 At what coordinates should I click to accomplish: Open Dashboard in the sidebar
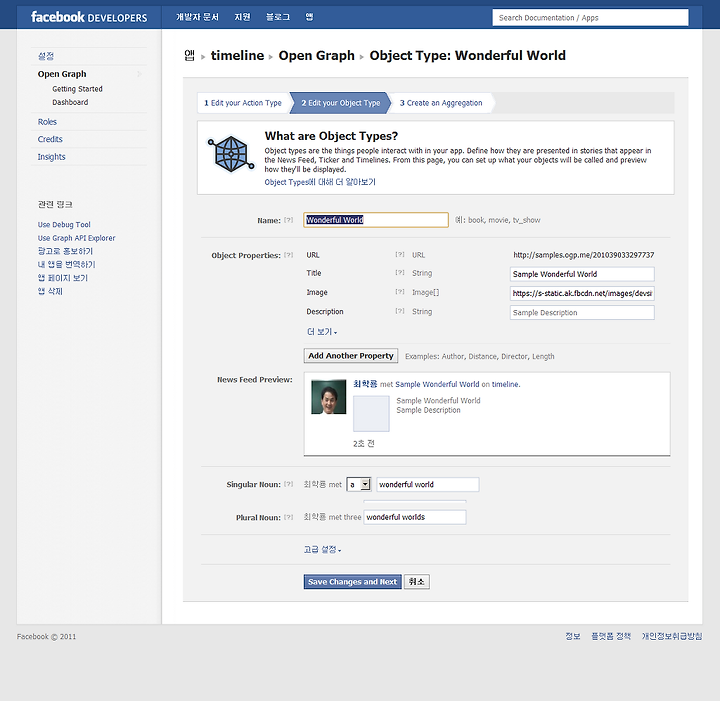[70, 102]
